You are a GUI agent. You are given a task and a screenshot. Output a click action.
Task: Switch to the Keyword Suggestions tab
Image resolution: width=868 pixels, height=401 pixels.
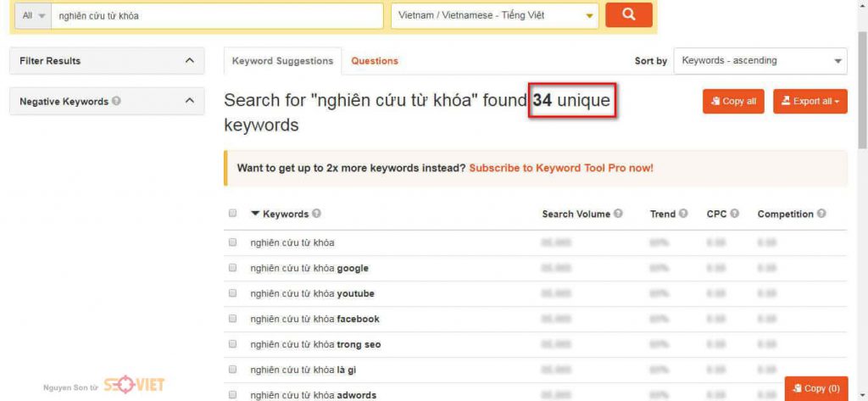283,61
